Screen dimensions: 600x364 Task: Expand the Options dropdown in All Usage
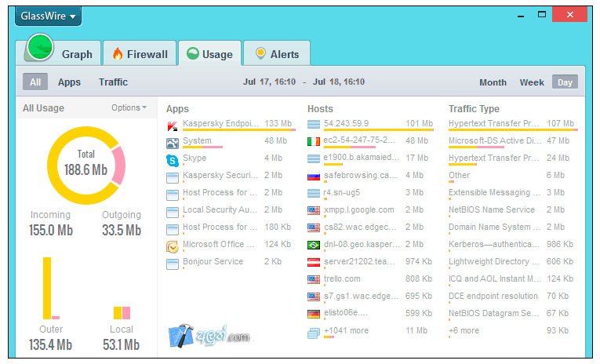(x=129, y=108)
